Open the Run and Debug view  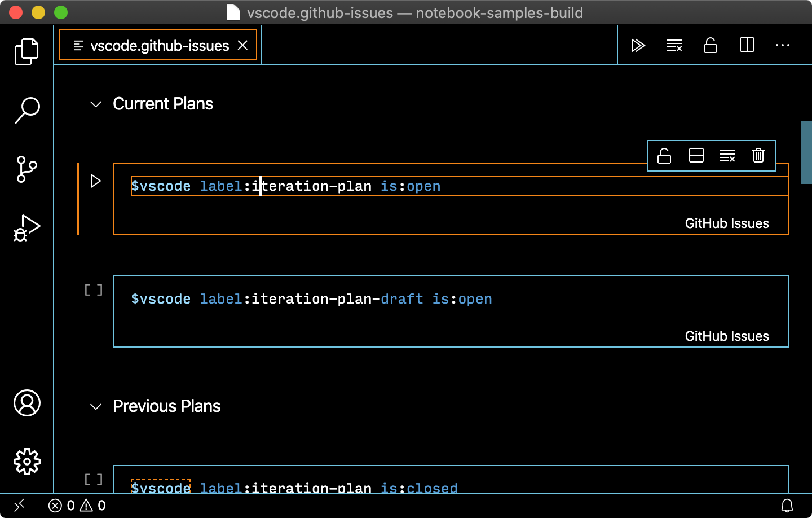tap(27, 227)
